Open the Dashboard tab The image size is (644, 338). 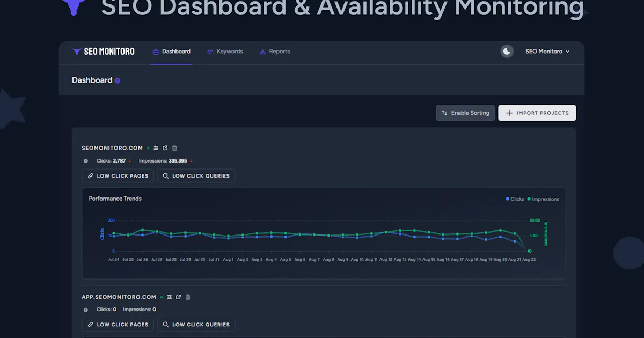[171, 52]
